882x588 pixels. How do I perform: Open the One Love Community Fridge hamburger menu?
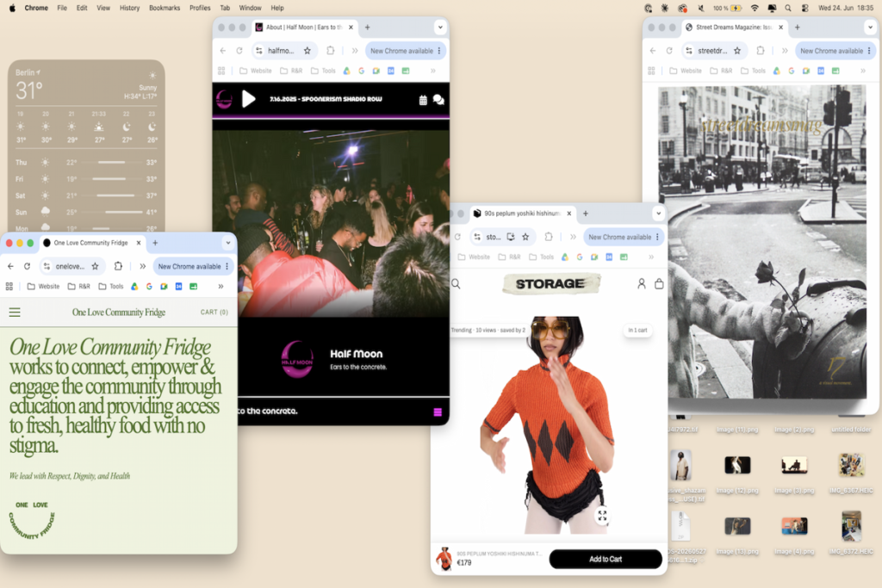click(15, 312)
